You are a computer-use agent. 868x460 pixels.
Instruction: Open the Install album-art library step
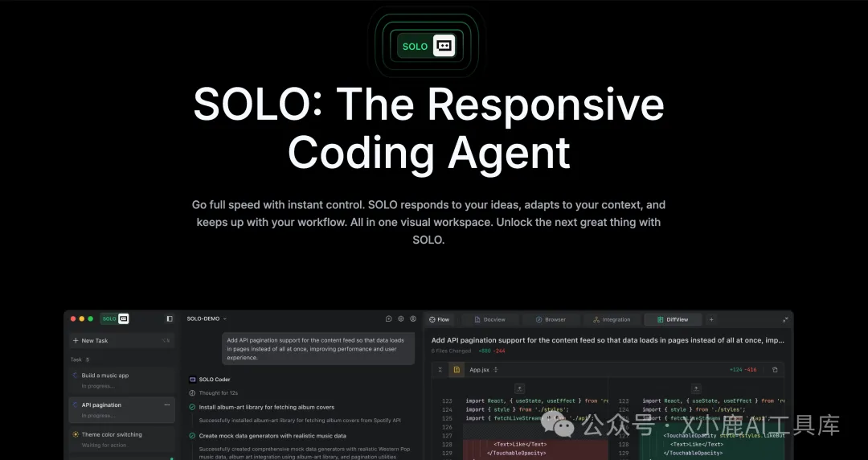click(266, 408)
